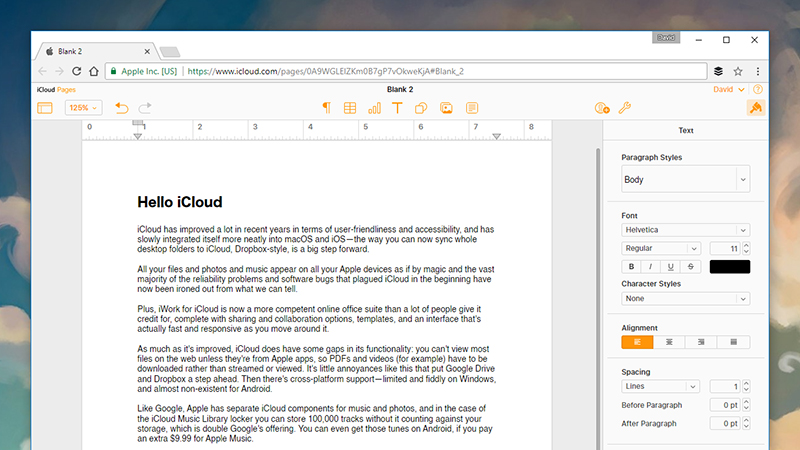Click the After Paragraph 0 pt field
Screen dimensions: 800x450
[725, 423]
